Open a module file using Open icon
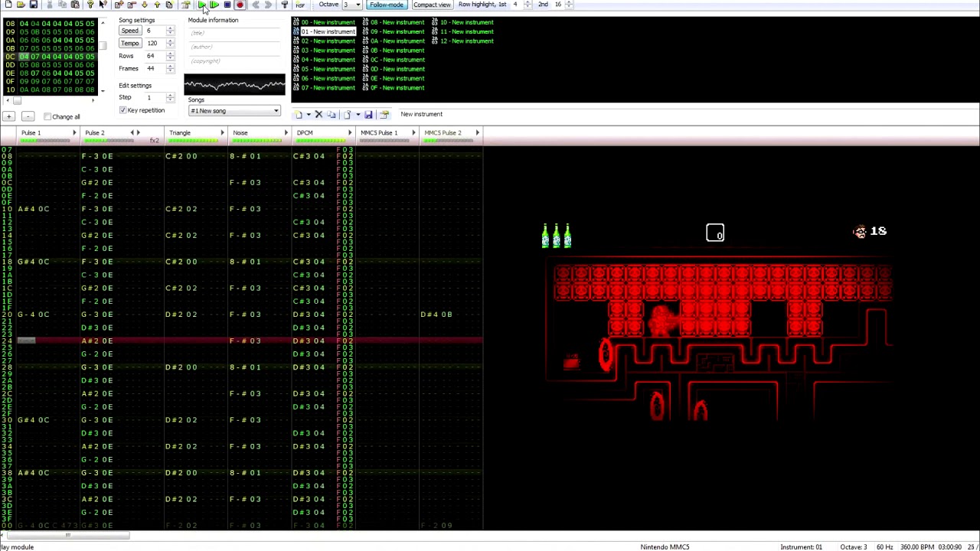The height and width of the screenshot is (551, 980). pos(21,5)
